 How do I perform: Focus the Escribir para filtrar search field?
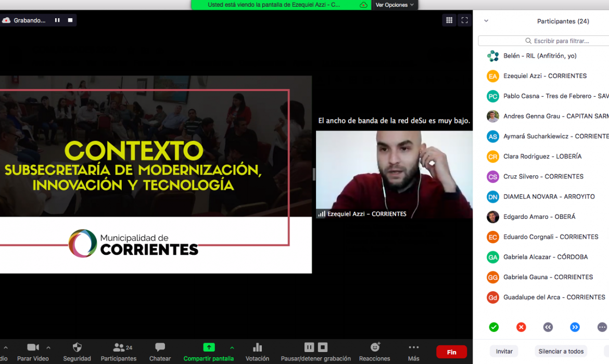click(x=544, y=41)
